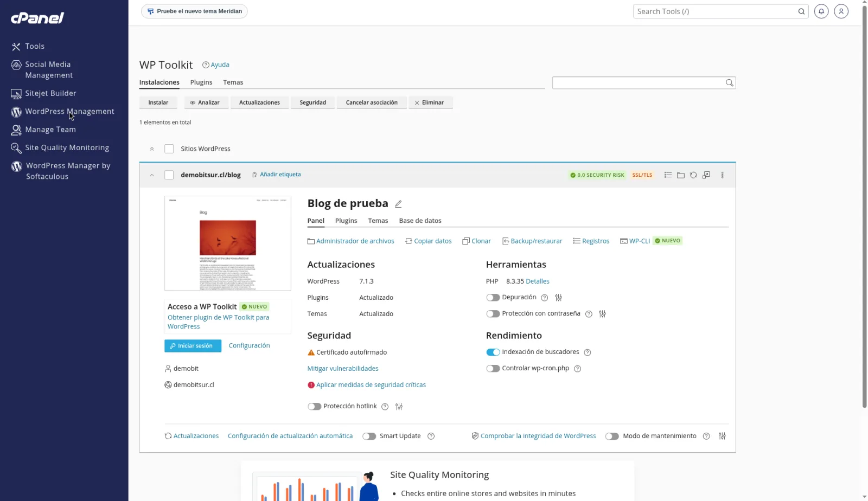Open the user account menu icon

tap(841, 11)
